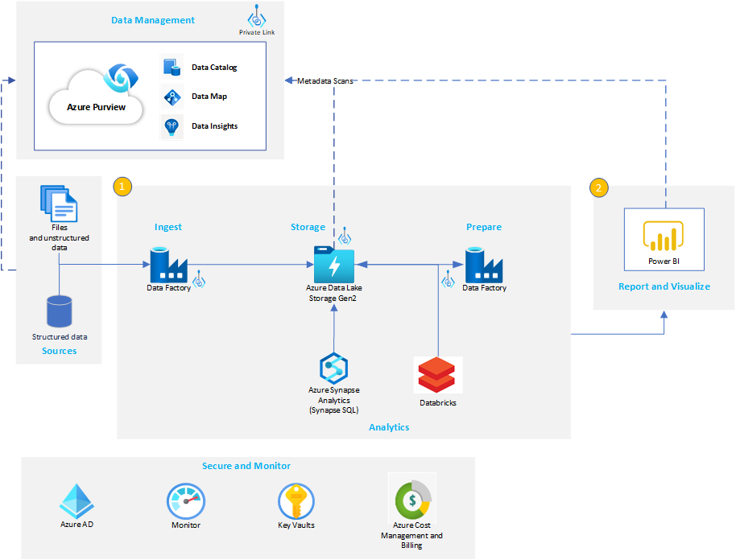Viewport: 736px width, 560px height.
Task: Select the Azure Cost Management and Billing icon
Action: click(x=411, y=497)
